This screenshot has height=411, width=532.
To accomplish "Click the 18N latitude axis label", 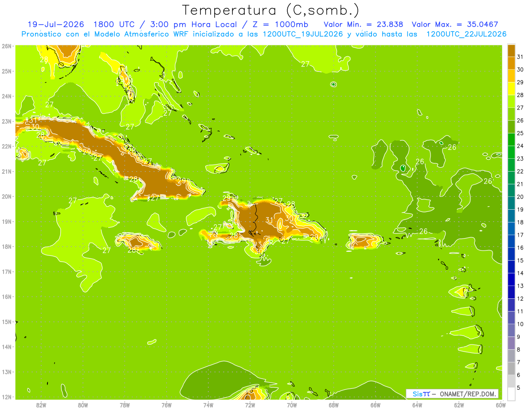I will click(x=7, y=247).
